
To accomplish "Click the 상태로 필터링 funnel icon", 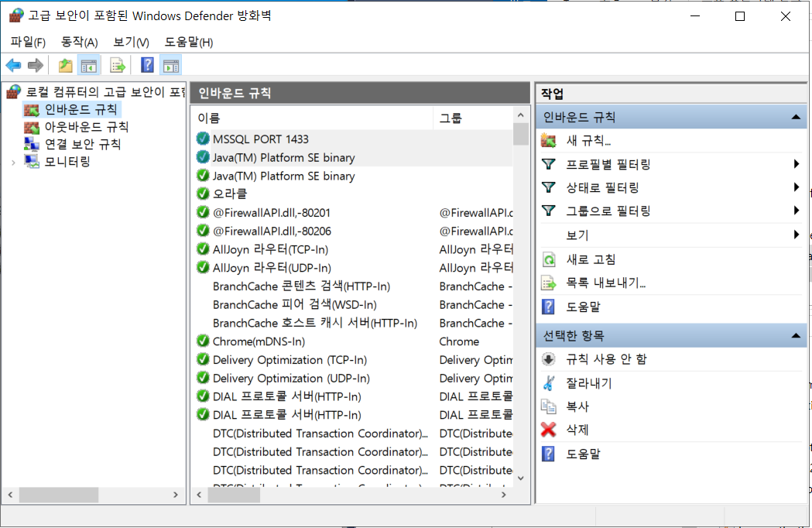I will pyautogui.click(x=548, y=187).
